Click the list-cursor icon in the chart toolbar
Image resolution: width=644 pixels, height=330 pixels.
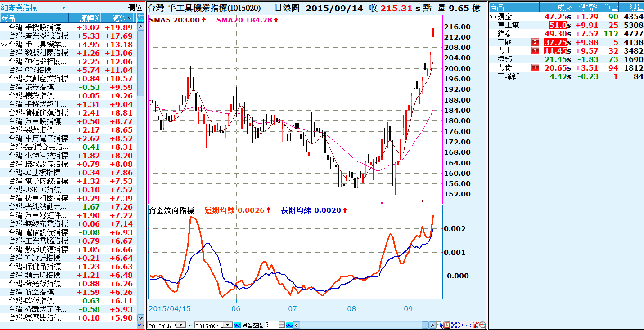point(440,325)
